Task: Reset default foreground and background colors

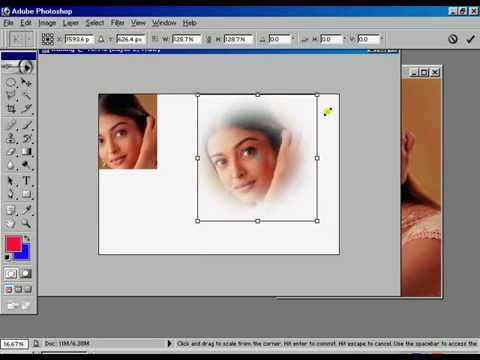Action: (x=7, y=257)
